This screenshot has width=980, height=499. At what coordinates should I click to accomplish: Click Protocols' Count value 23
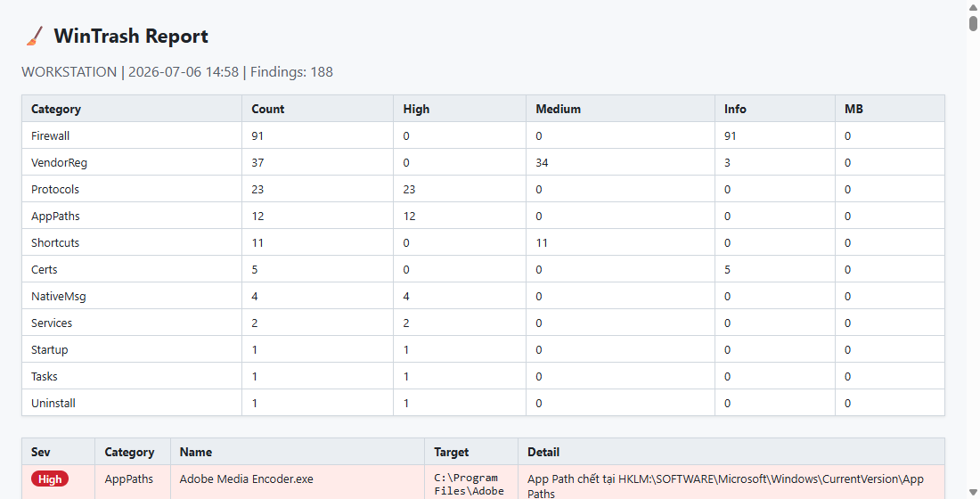pyautogui.click(x=257, y=190)
